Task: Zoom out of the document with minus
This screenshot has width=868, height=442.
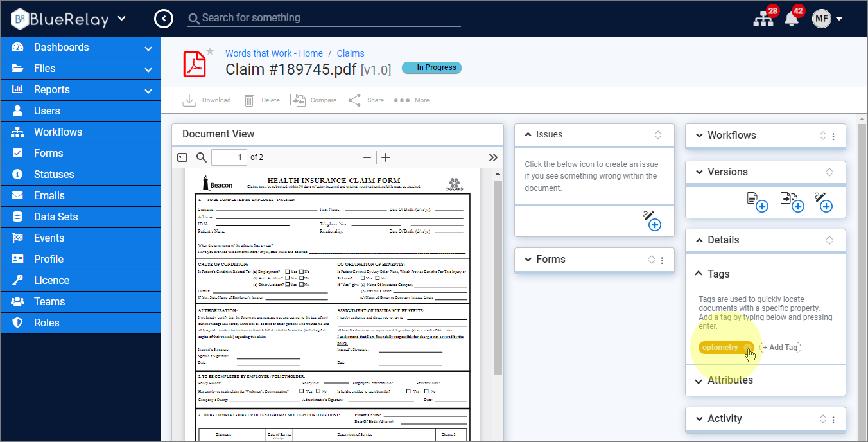Action: (x=367, y=157)
